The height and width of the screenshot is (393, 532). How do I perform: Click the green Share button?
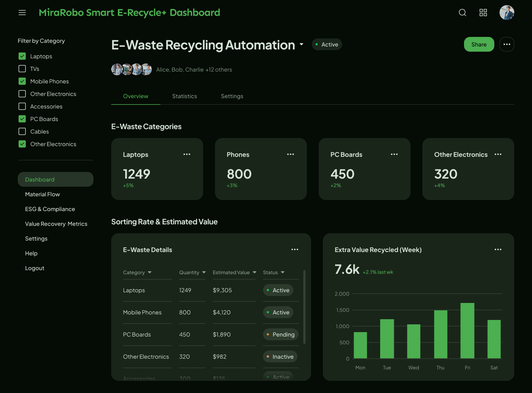[479, 44]
